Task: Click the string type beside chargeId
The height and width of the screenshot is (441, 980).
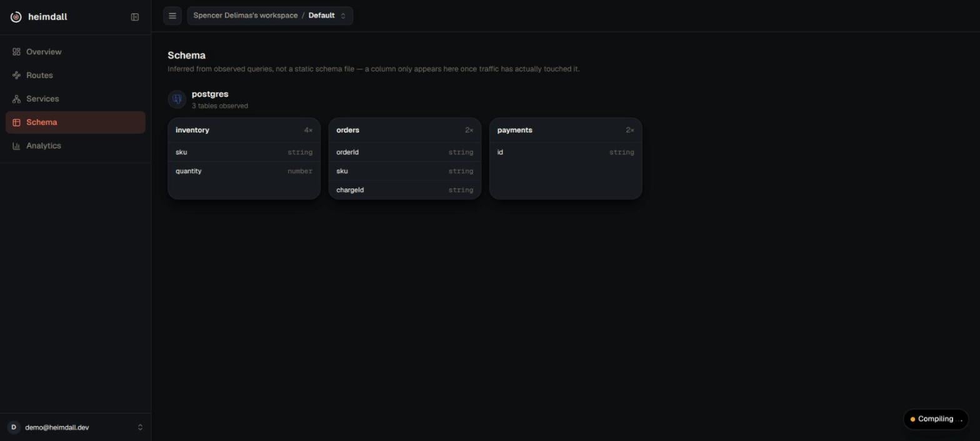Action: tap(461, 190)
